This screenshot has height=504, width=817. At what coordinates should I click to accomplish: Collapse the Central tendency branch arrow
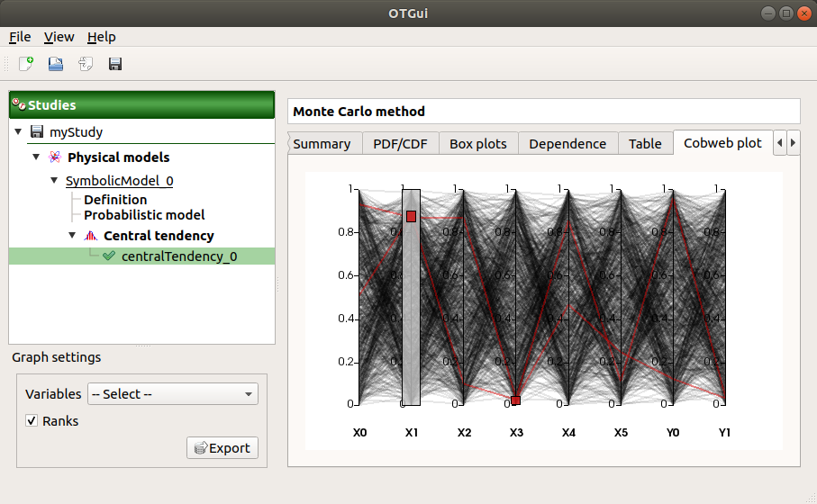pyautogui.click(x=72, y=236)
